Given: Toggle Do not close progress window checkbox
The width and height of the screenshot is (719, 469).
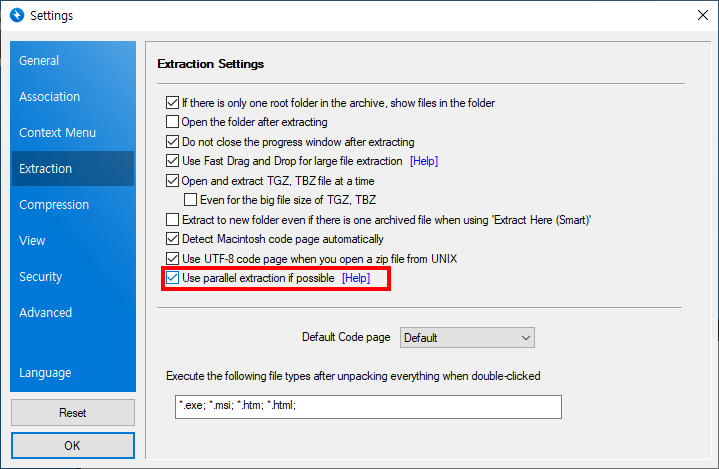Looking at the screenshot, I should tap(172, 142).
